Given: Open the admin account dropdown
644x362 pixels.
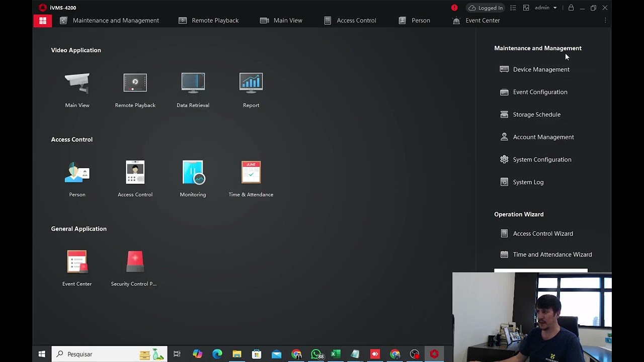Looking at the screenshot, I should point(546,8).
